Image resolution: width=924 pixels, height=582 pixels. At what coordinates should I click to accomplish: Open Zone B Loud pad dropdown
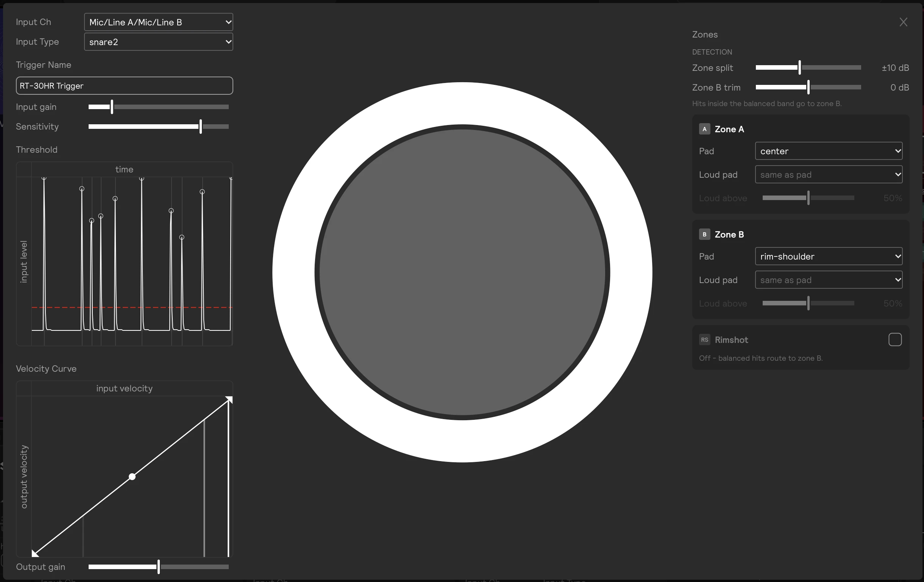[x=829, y=280]
